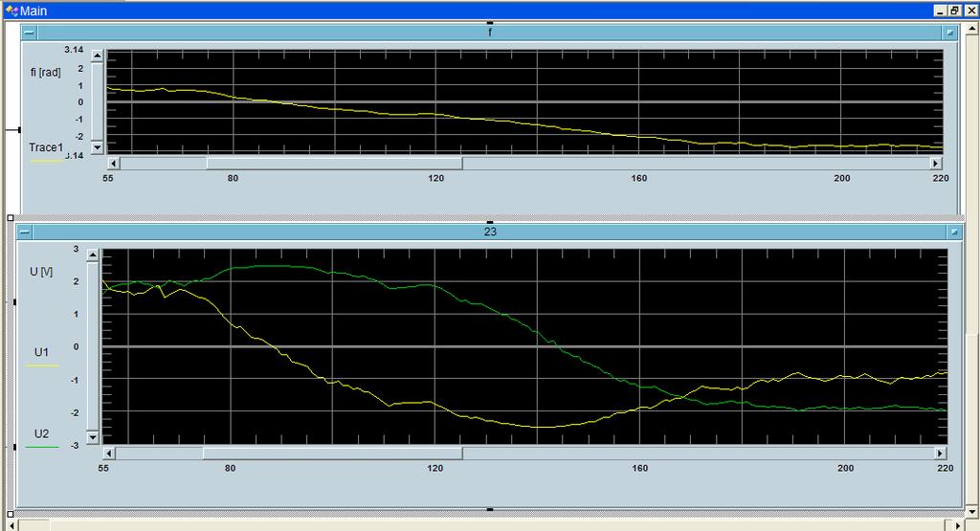Click x-axis value 200 under '23' graph
The height and width of the screenshot is (531, 980).
coord(845,468)
